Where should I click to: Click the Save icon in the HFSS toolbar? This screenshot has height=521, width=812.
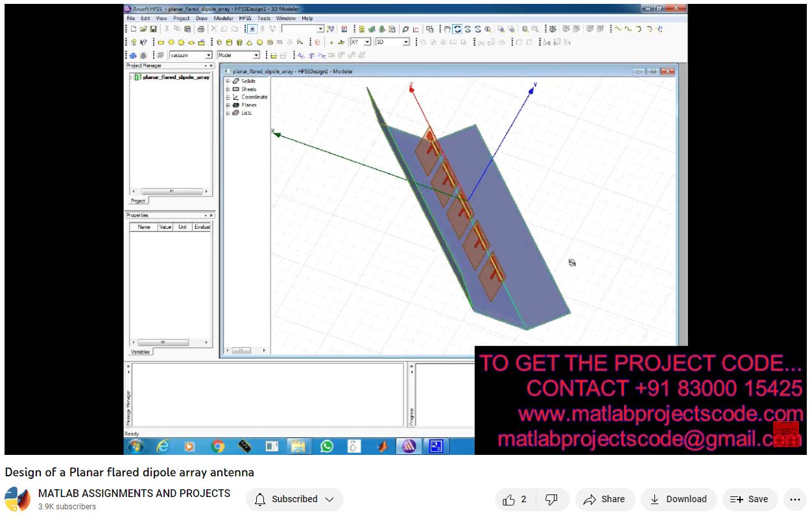(x=154, y=29)
